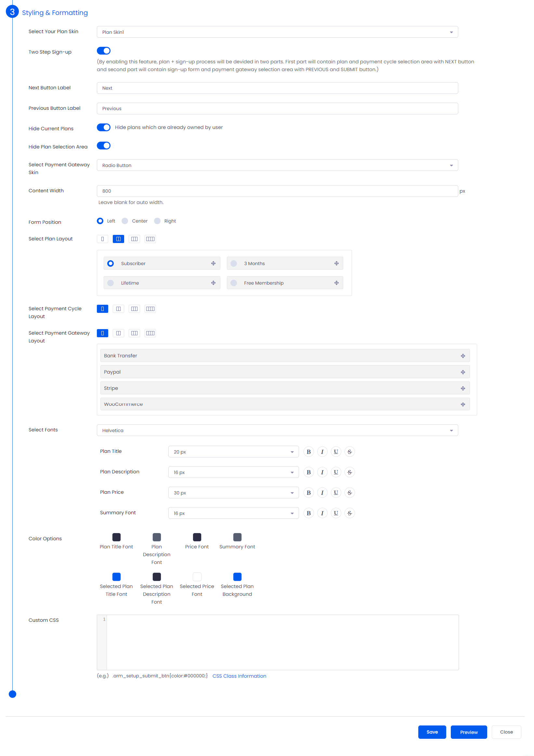This screenshot has width=534, height=756.
Task: Click move handle on WooCommerce row
Action: point(463,404)
